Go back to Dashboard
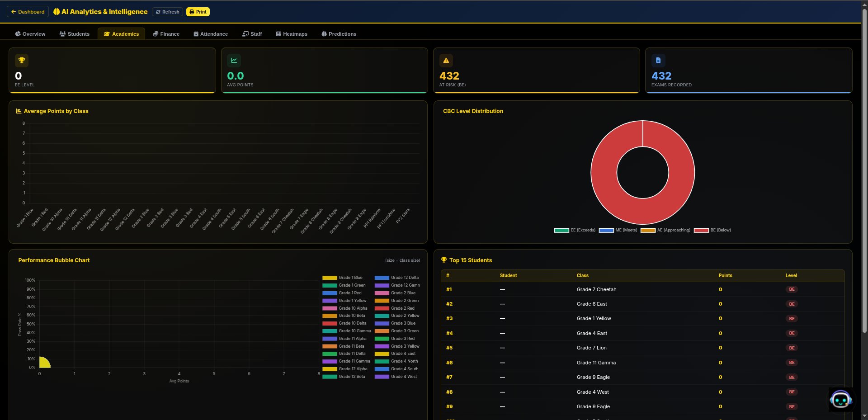Screen dimensions: 868x420 pyautogui.click(x=28, y=12)
